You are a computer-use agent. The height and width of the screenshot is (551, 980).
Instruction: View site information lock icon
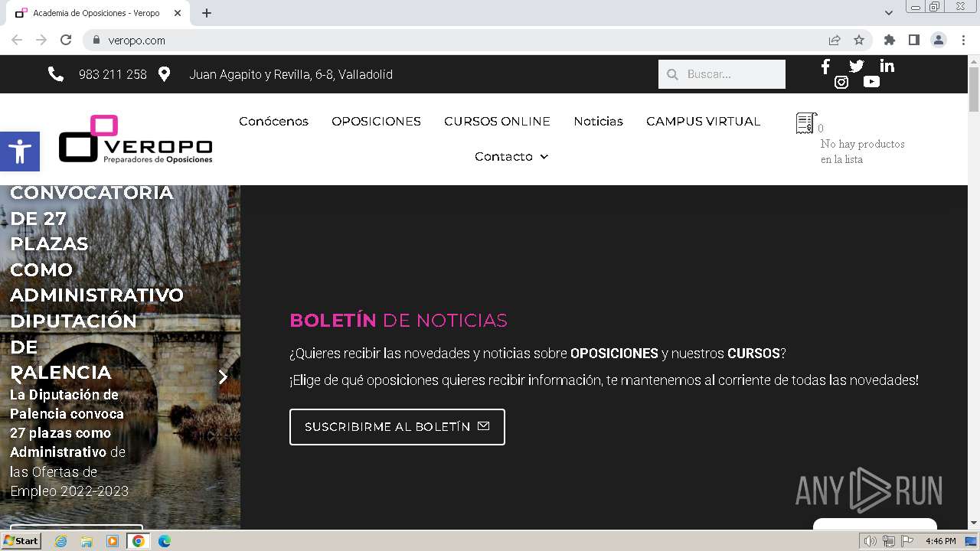[96, 40]
